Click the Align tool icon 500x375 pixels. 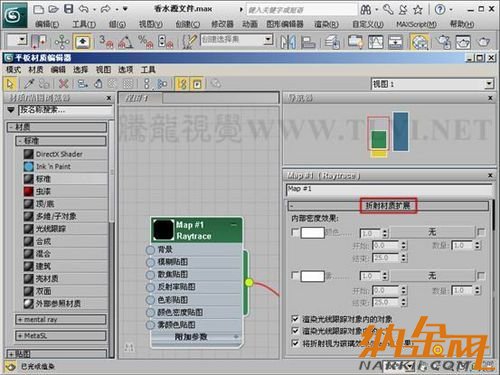(x=308, y=42)
